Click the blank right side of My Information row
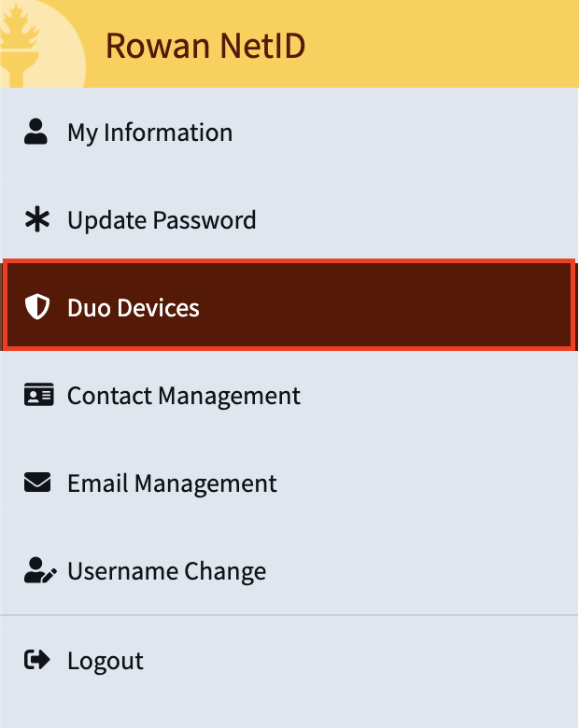The width and height of the screenshot is (579, 728). point(420,133)
